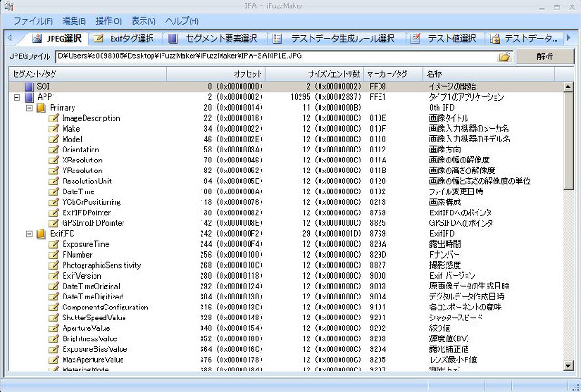Open the ヘルプ(H) menu
The height and width of the screenshot is (392, 581).
click(x=182, y=21)
